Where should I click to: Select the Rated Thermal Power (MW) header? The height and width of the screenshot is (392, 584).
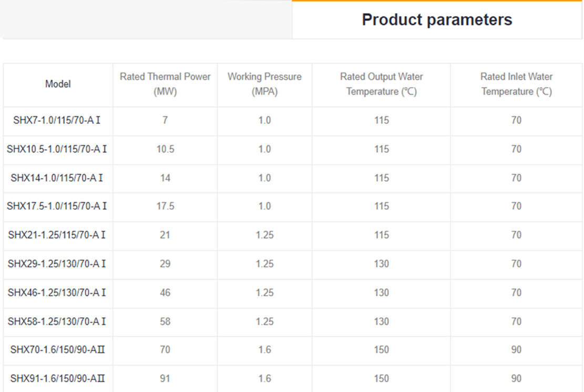point(165,84)
